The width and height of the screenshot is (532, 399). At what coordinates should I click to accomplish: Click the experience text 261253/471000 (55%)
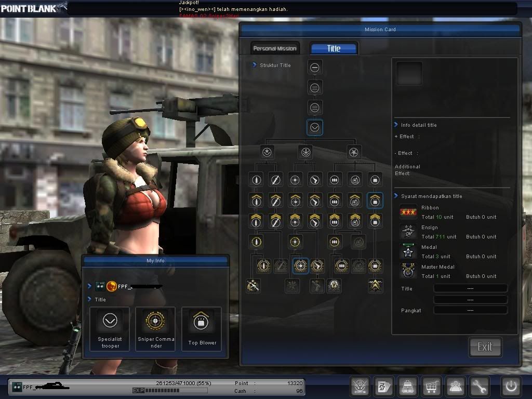[183, 383]
